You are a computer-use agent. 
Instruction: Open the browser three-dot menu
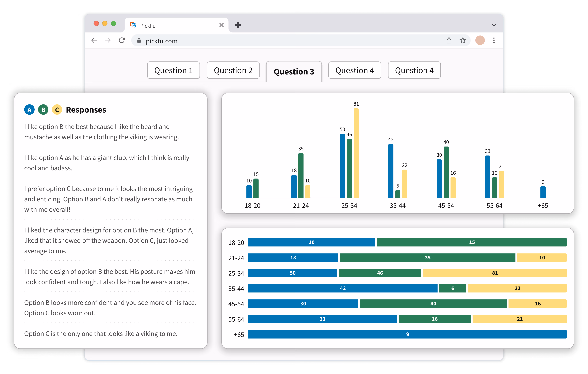pos(494,40)
